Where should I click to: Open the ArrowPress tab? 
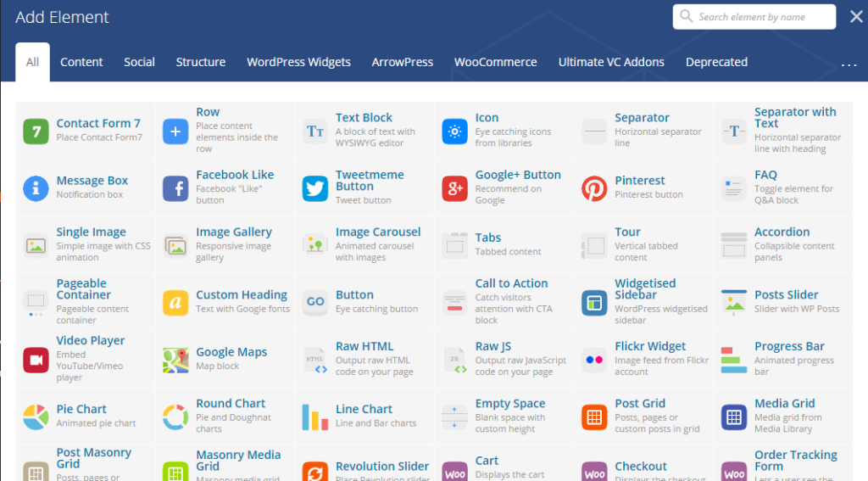(403, 62)
